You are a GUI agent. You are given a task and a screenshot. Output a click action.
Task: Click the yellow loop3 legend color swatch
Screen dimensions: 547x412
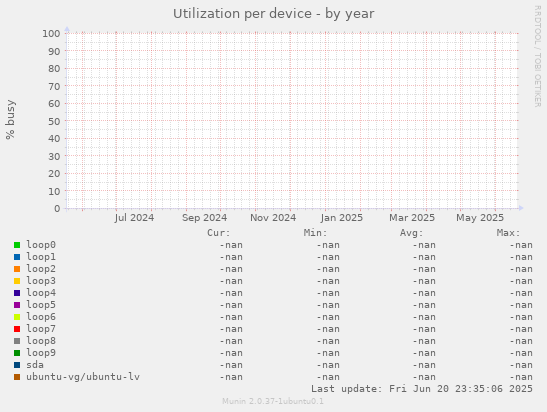[x=17, y=281]
